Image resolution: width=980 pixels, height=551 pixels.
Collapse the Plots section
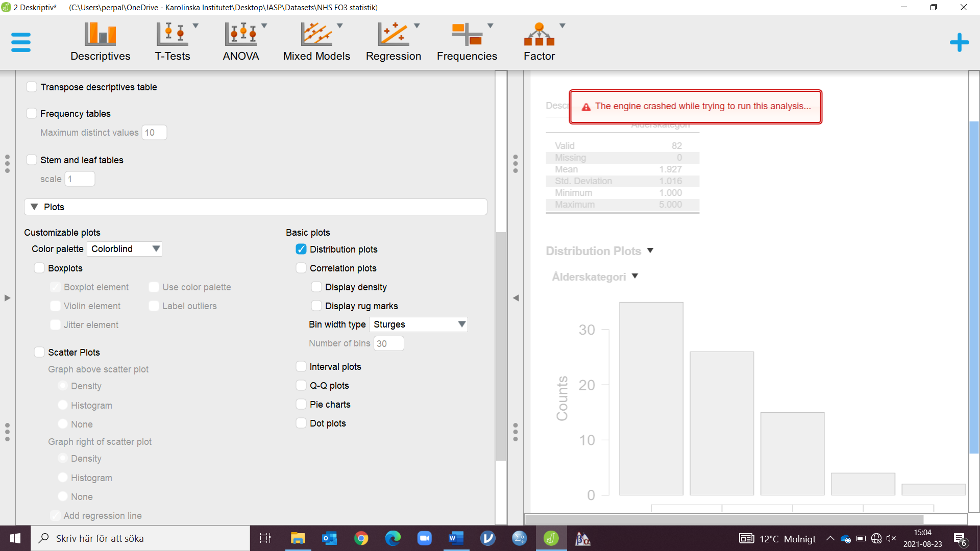click(34, 207)
